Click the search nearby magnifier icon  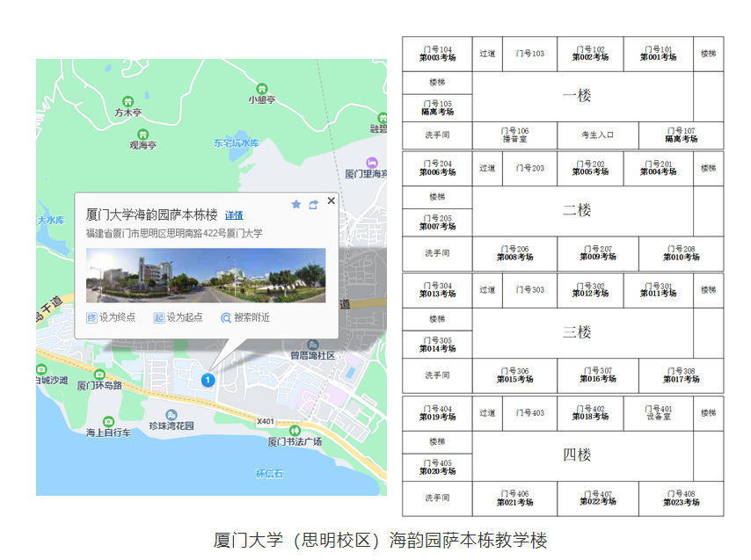pyautogui.click(x=226, y=318)
